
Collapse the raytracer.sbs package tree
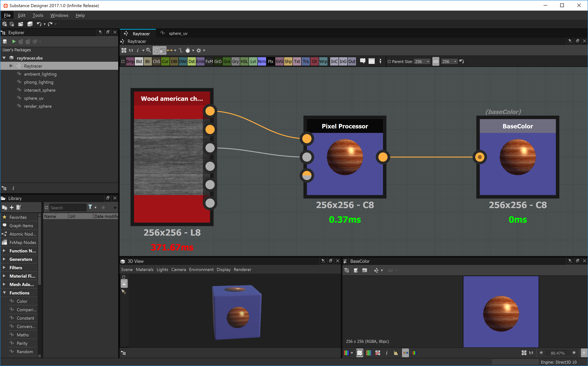(x=4, y=58)
